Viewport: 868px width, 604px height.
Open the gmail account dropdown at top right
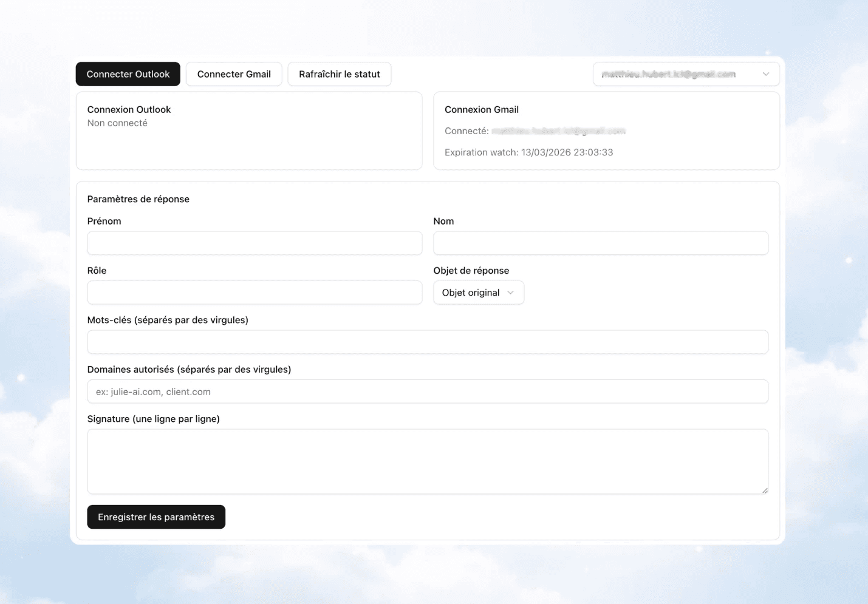[x=686, y=73]
